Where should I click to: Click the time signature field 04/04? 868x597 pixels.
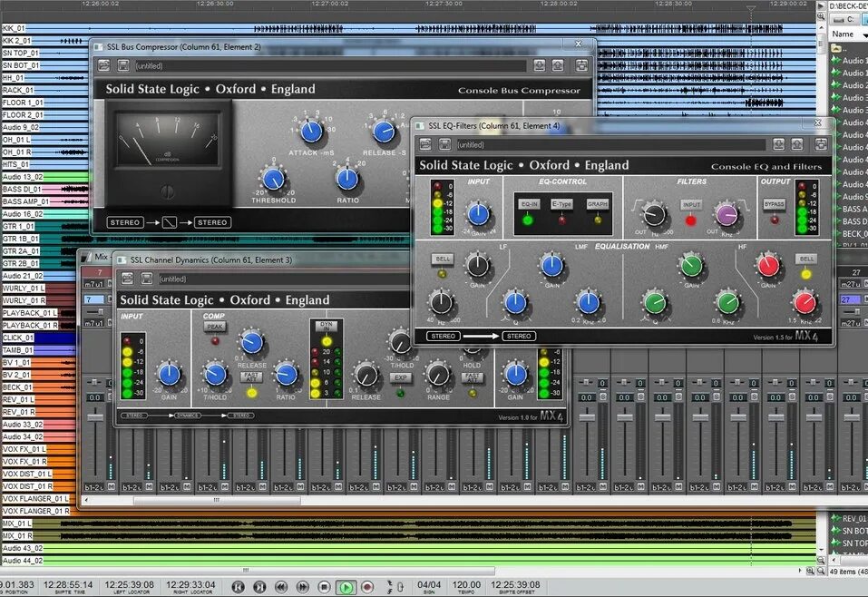(429, 585)
